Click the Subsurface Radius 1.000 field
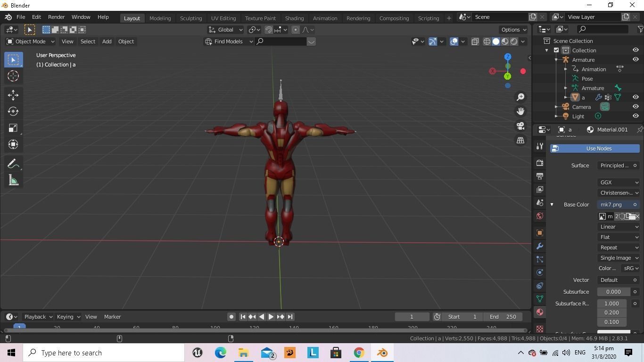This screenshot has height=362, width=644. (x=611, y=304)
